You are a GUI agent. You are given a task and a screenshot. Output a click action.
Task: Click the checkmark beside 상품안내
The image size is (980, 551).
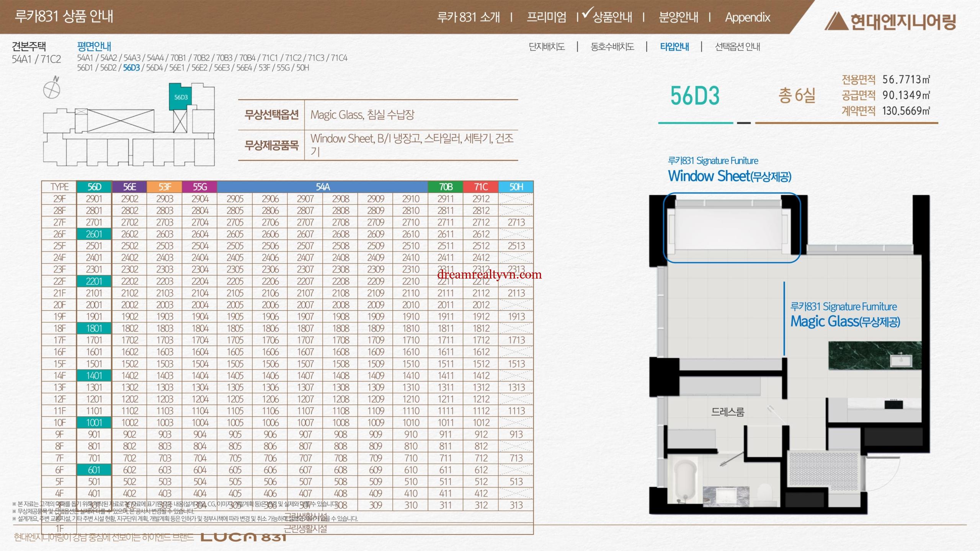tap(587, 13)
